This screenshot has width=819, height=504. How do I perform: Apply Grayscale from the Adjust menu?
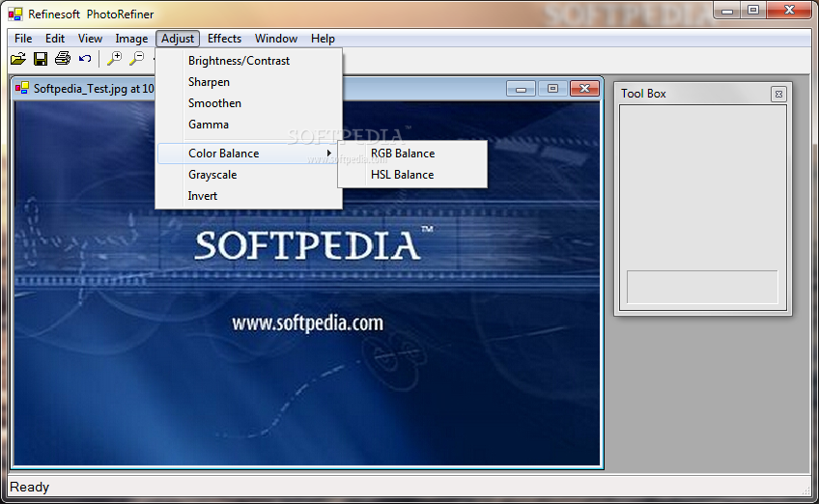point(249,175)
